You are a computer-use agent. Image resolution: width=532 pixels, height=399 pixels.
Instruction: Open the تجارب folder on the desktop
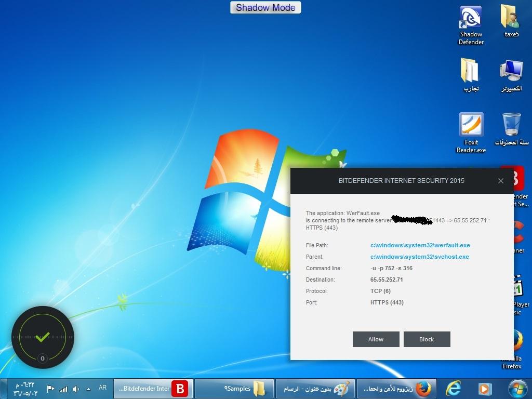[471, 75]
